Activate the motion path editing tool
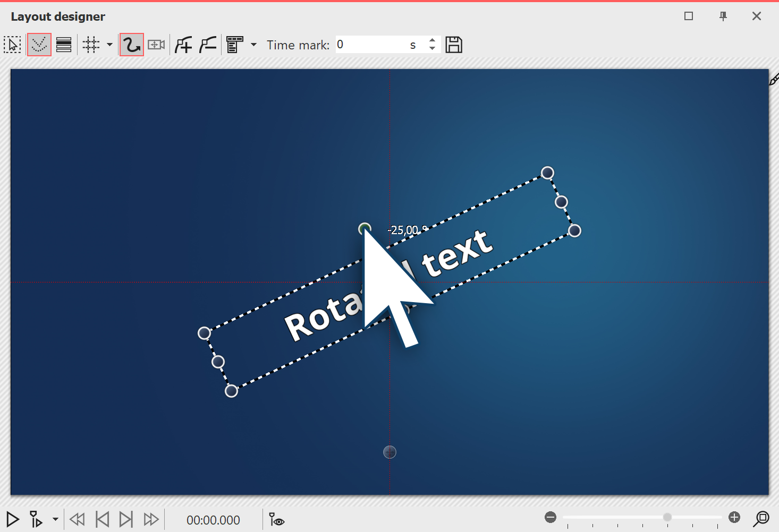This screenshot has width=779, height=532. [x=39, y=44]
